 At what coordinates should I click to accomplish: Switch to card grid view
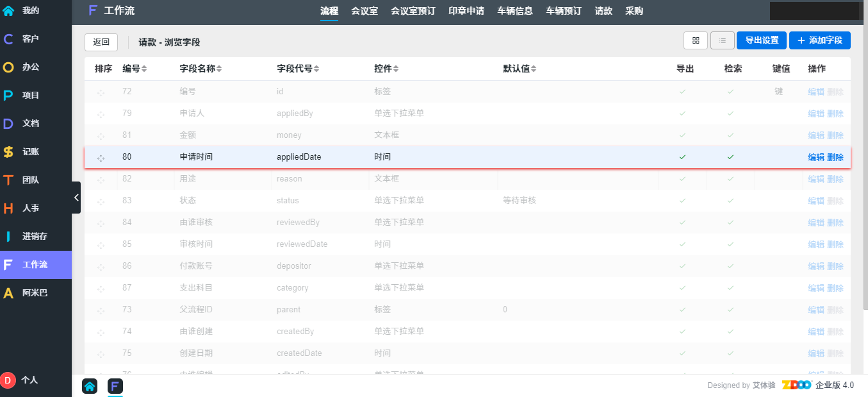point(696,40)
